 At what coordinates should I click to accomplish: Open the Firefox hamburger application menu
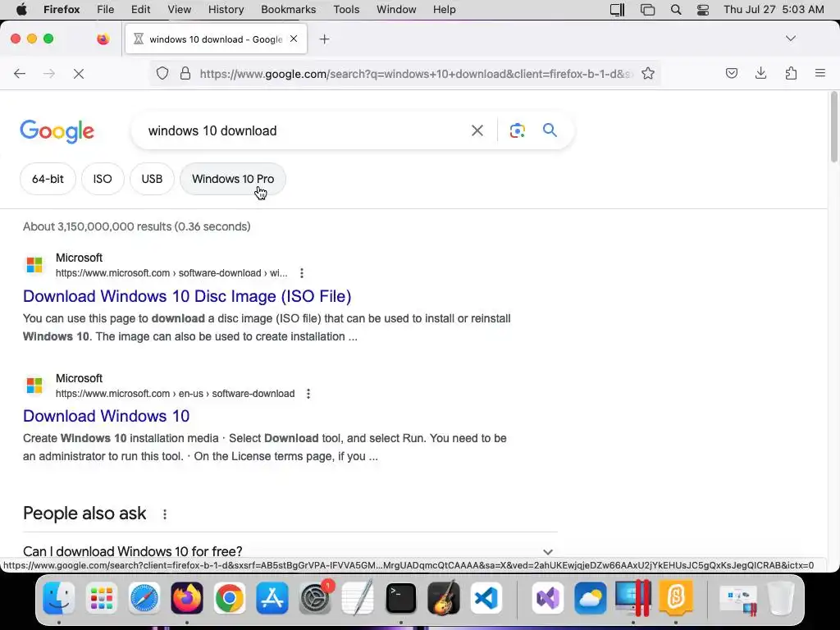click(820, 73)
